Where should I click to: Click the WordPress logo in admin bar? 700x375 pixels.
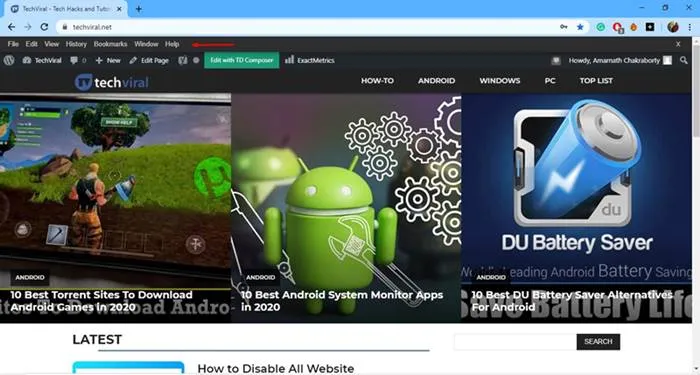(x=9, y=60)
